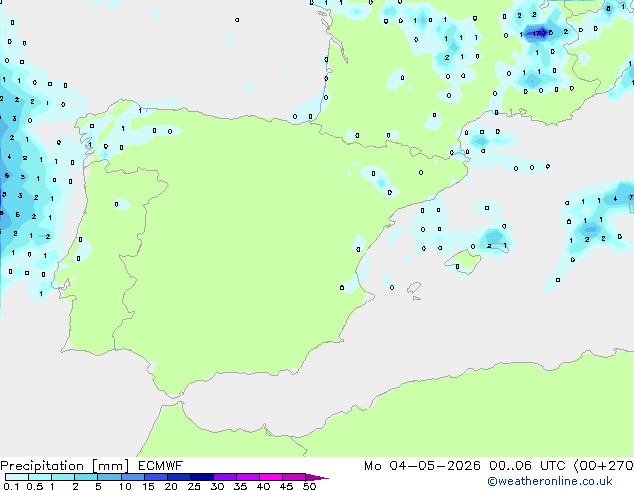Click the legend label '25'
634x490 pixels.
point(194,486)
